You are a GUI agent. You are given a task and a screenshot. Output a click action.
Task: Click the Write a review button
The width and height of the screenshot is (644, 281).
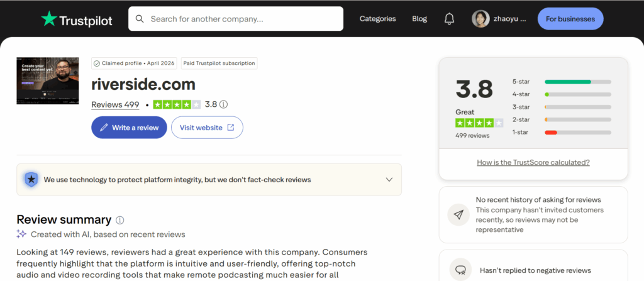(x=129, y=128)
